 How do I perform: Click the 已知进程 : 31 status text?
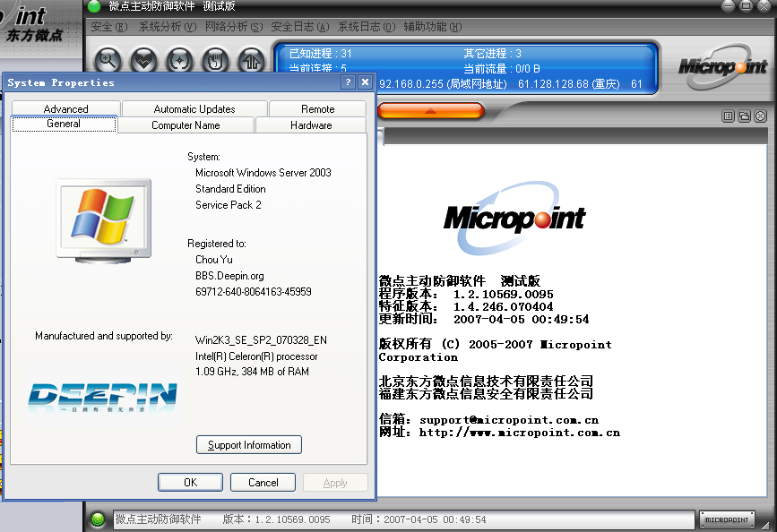pos(320,54)
